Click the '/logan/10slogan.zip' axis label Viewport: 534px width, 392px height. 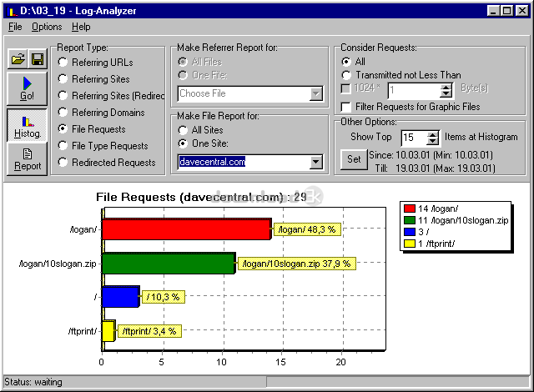[x=58, y=264]
